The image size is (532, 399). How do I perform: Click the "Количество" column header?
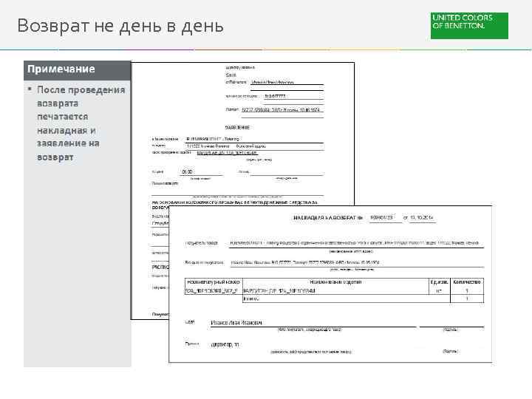(467, 282)
